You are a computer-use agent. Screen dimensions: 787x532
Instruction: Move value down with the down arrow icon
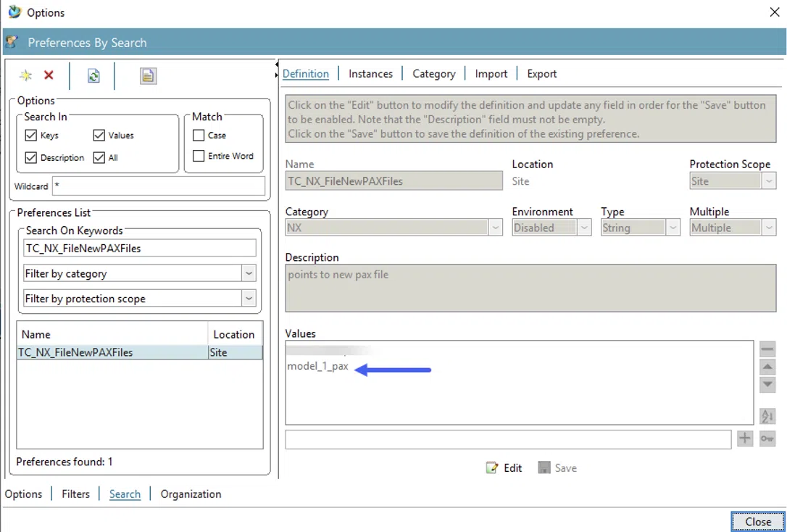pos(767,384)
